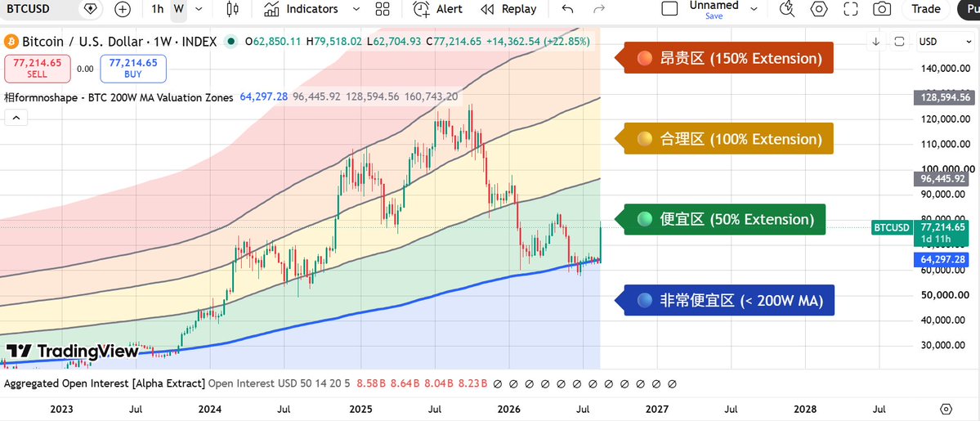Click the TradingView logo

tap(73, 352)
